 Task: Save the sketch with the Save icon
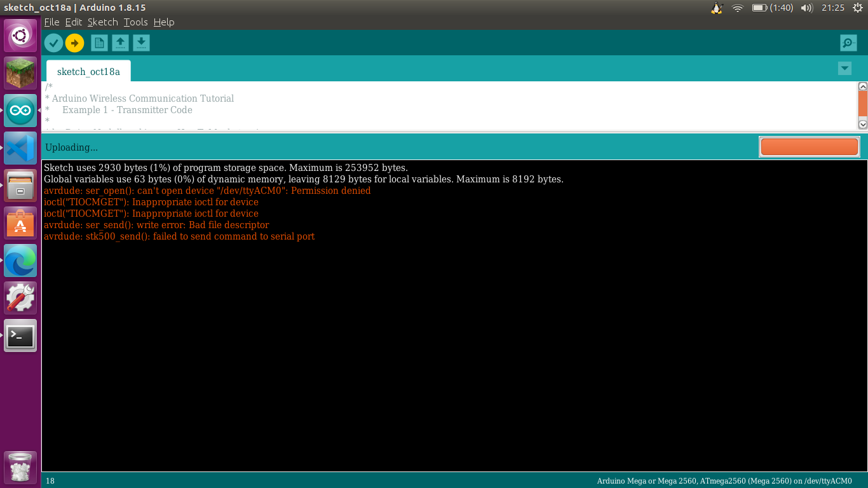tap(141, 43)
